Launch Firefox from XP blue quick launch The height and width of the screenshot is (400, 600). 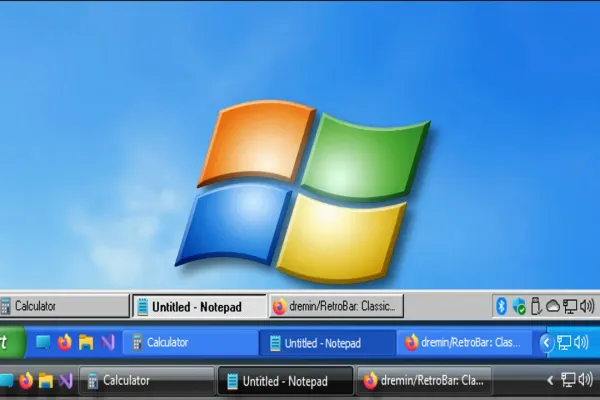[x=65, y=342]
